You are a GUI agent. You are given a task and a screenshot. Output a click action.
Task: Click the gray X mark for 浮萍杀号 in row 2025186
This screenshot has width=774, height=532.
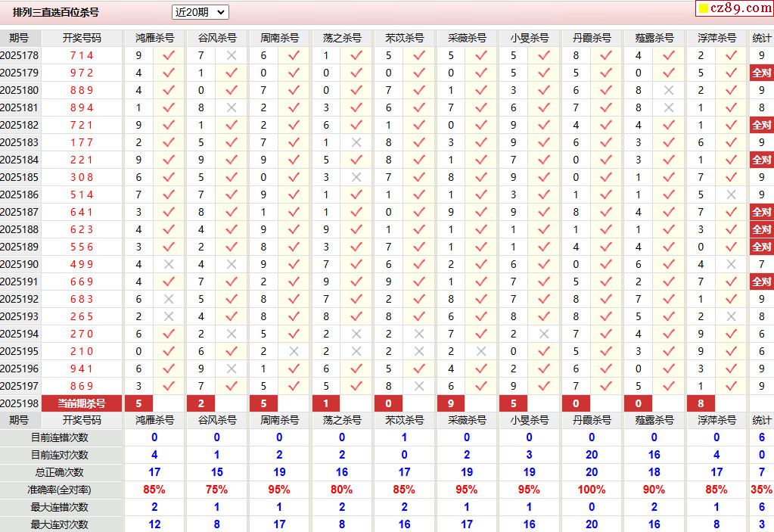732,195
